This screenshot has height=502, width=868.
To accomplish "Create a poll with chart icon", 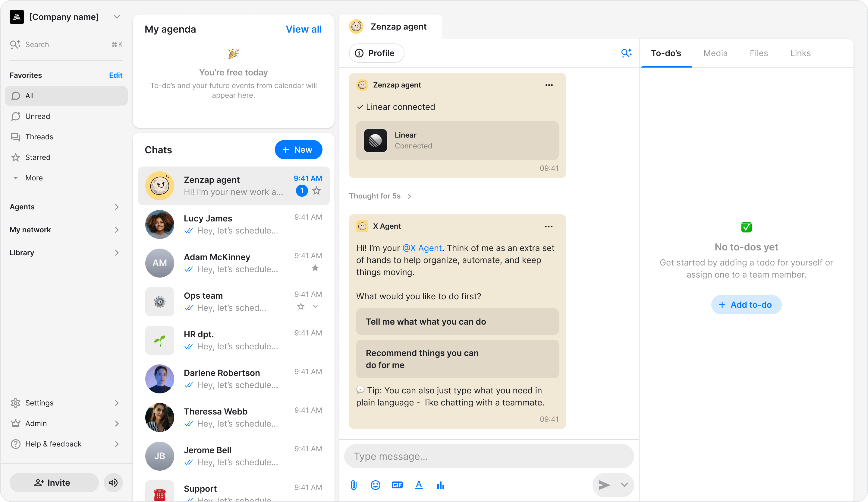I will [441, 485].
